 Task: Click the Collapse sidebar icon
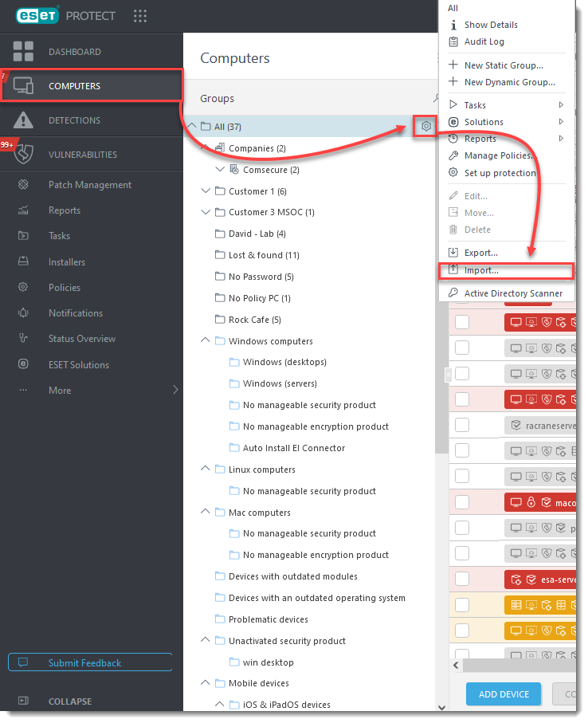pyautogui.click(x=23, y=701)
